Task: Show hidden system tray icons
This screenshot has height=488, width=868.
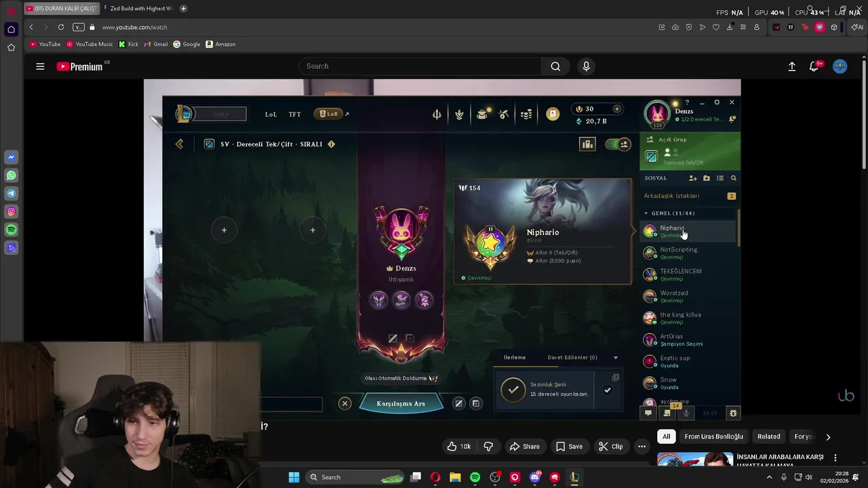Action: coord(769,477)
